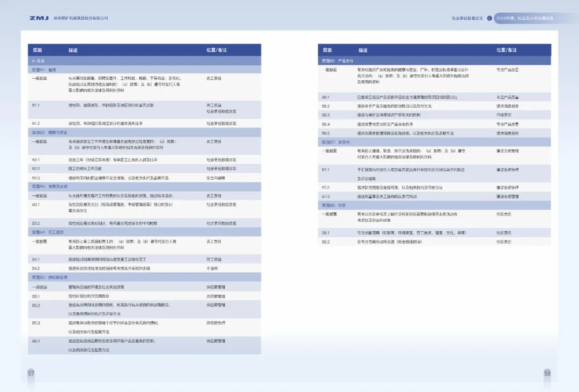
Task: Click the 位置/备注 column header in left table
Action: (217, 50)
